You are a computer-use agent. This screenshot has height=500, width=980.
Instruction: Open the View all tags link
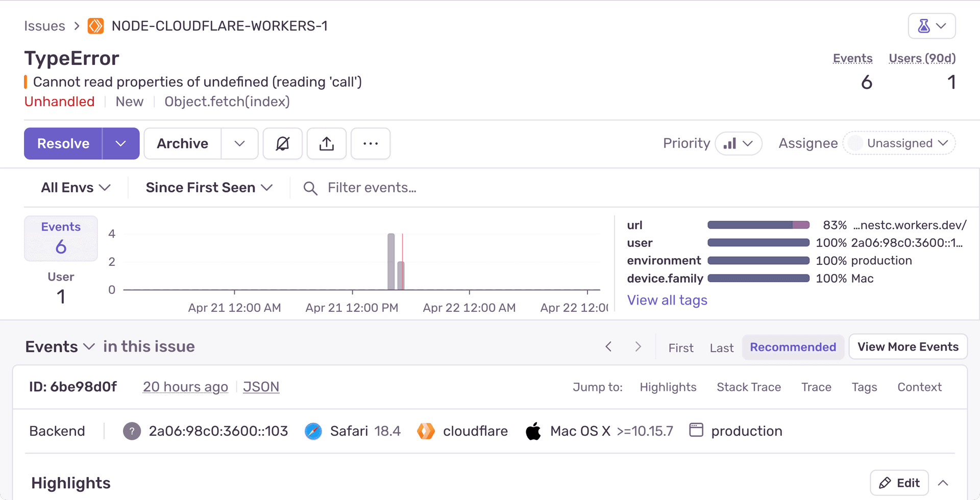tap(667, 300)
